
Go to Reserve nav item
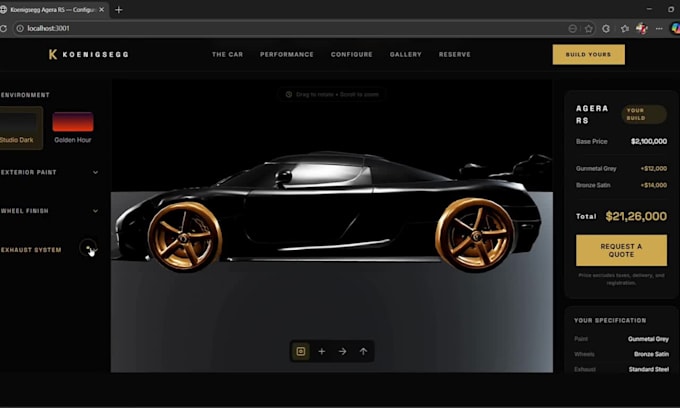pos(454,54)
